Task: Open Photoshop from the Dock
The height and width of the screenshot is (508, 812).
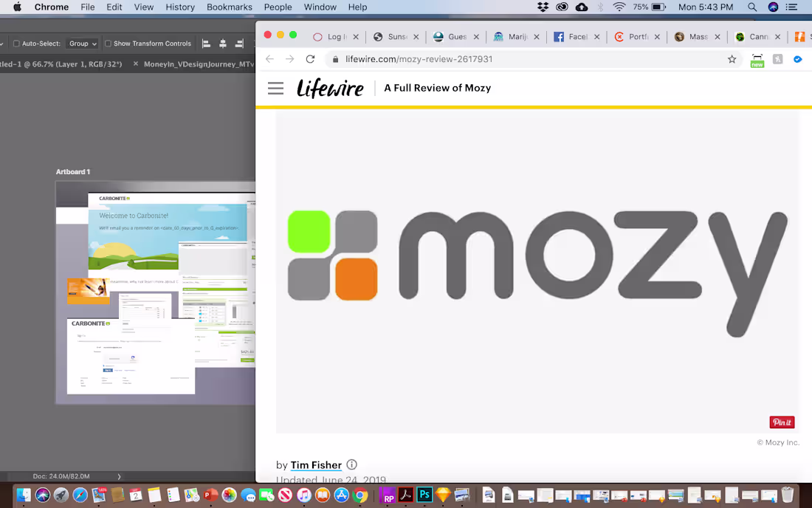Action: [x=424, y=495]
